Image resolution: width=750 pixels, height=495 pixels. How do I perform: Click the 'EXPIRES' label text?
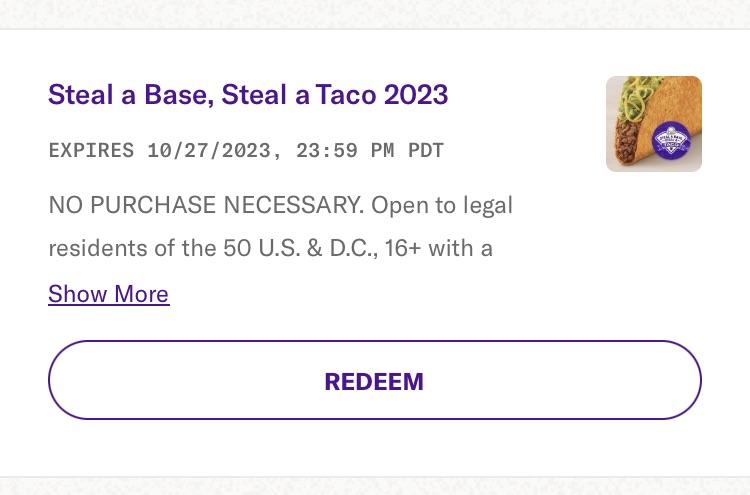coord(91,151)
